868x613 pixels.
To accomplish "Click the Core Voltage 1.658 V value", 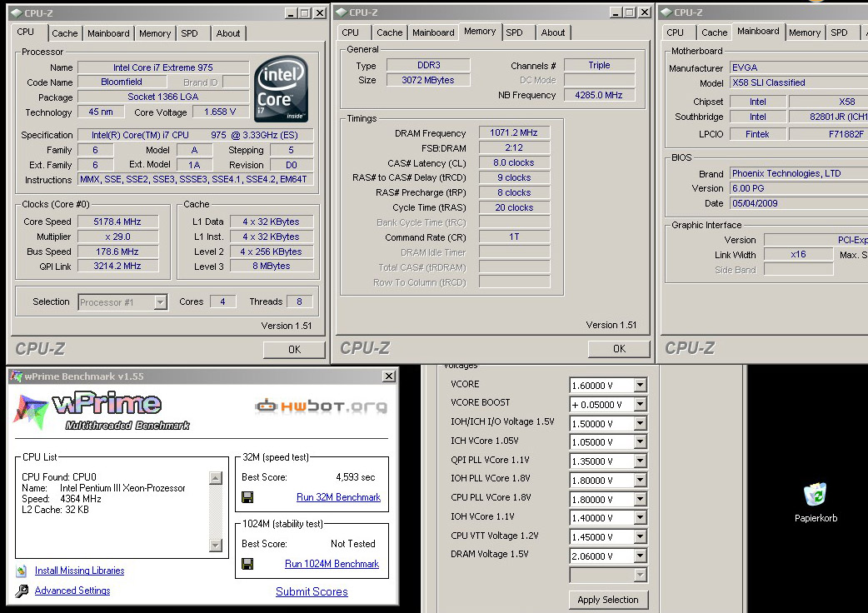I will pyautogui.click(x=220, y=112).
